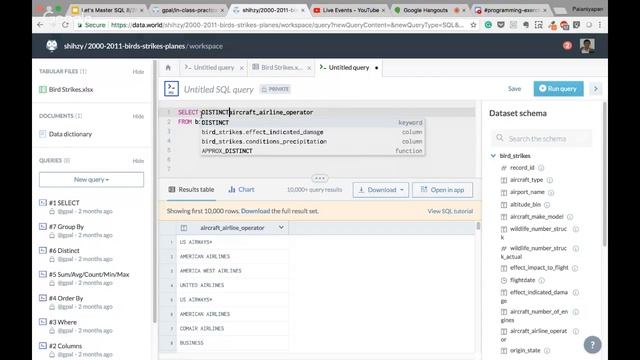Viewport: 640px width, 360px height.
Task: Select APPROX_DISTINCT function suggestion
Action: coord(312,151)
